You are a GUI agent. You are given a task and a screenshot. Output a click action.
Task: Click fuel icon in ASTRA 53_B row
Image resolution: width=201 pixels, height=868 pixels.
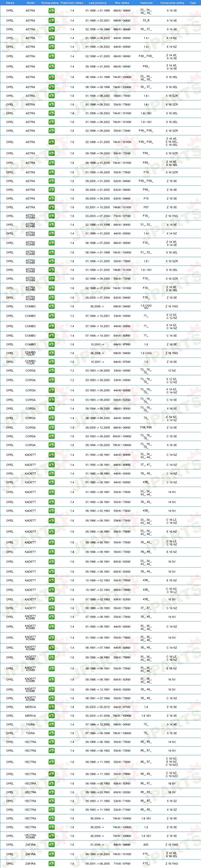(52, 21)
